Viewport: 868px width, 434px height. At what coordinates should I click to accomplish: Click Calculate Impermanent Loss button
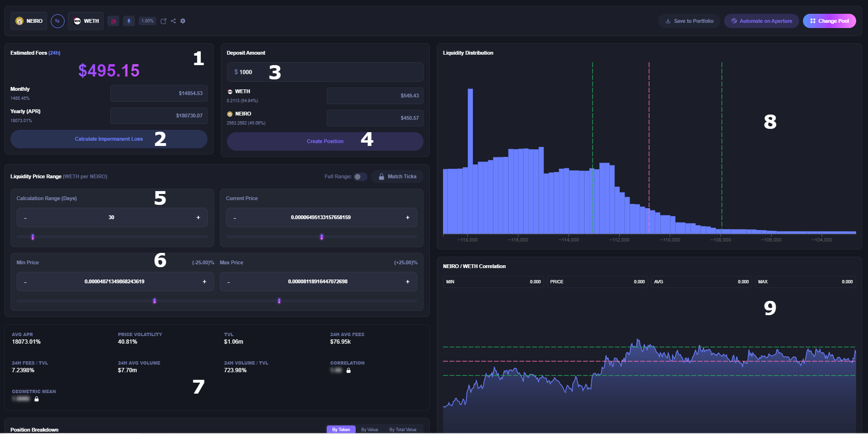[109, 139]
